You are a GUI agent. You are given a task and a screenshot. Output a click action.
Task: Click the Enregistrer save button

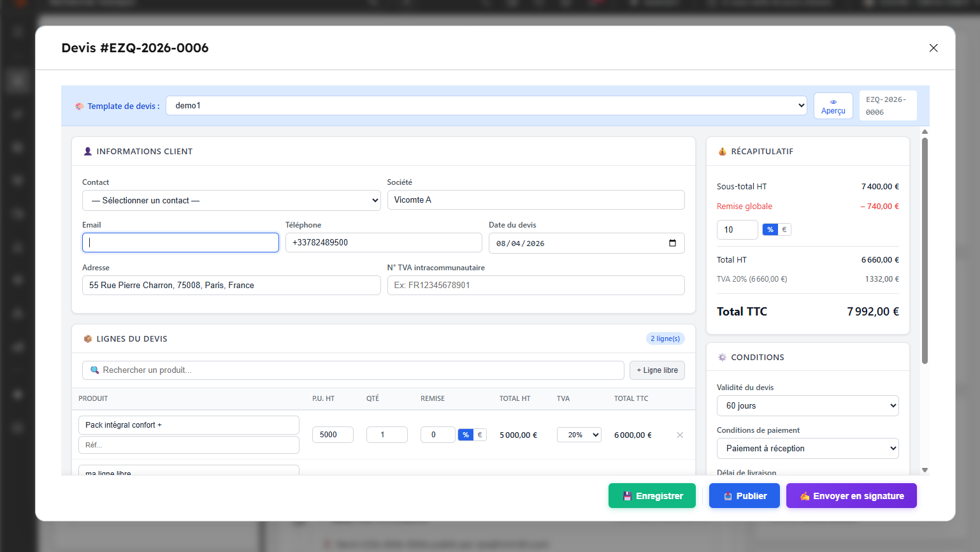(652, 496)
